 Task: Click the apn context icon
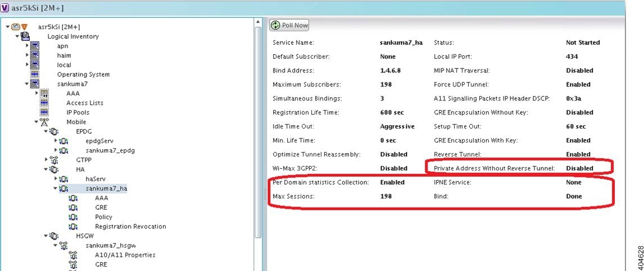point(35,46)
